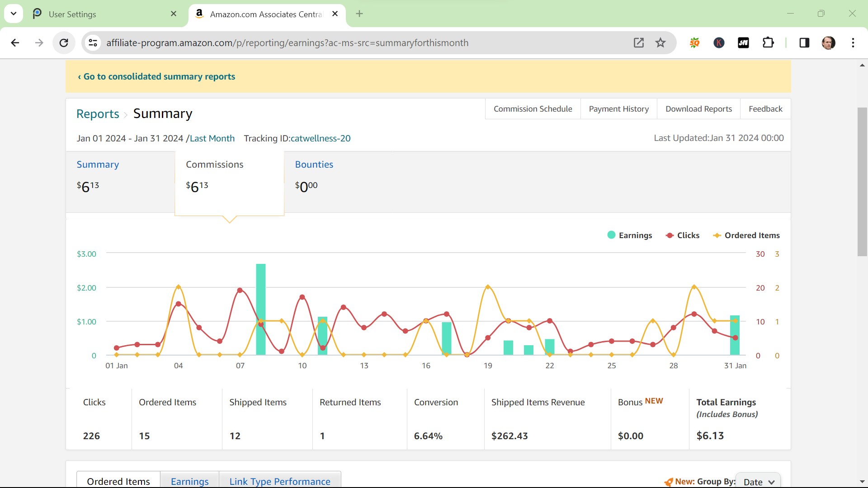Open the Chrome three-dot menu
This screenshot has width=868, height=488.
point(853,43)
